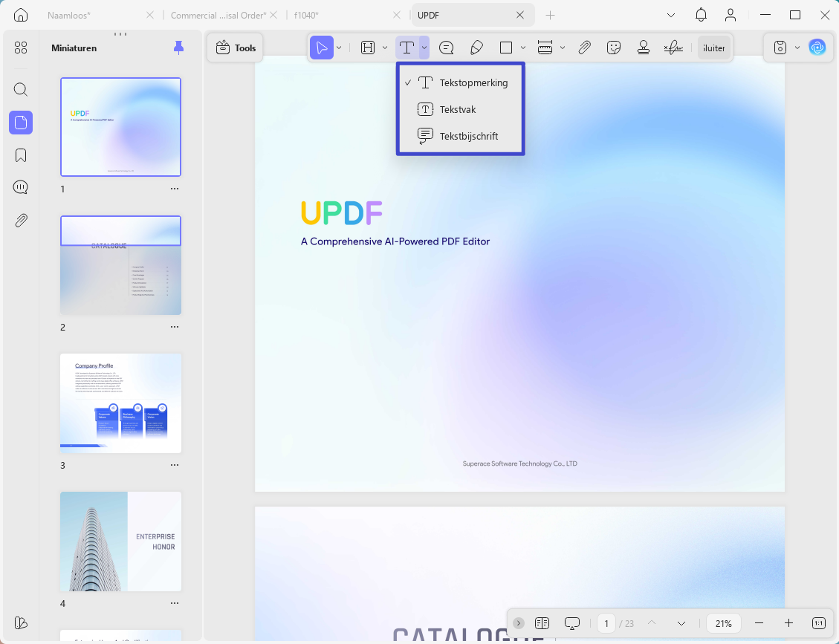Start slideshow presentation mode
This screenshot has width=839, height=644.
572,623
